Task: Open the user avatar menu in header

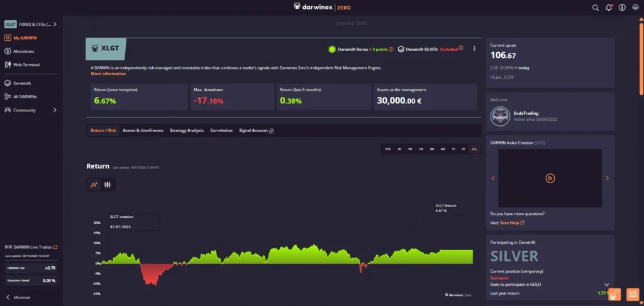Action: 635,8
